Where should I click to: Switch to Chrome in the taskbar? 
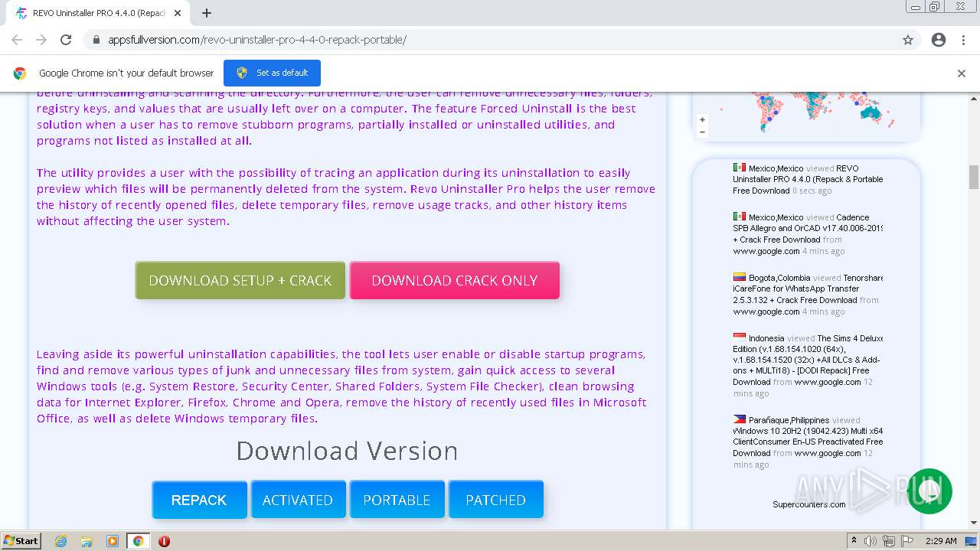pos(139,541)
